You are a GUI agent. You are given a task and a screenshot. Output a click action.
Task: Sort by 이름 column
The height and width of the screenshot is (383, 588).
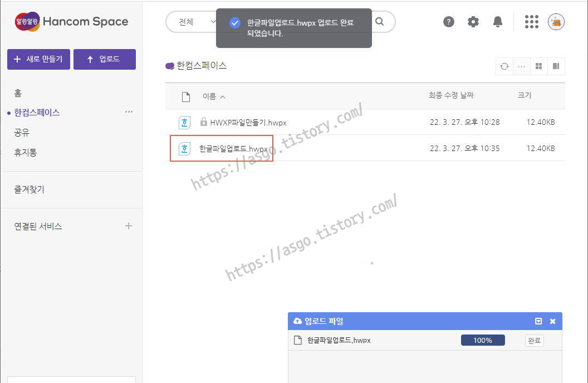(x=214, y=96)
